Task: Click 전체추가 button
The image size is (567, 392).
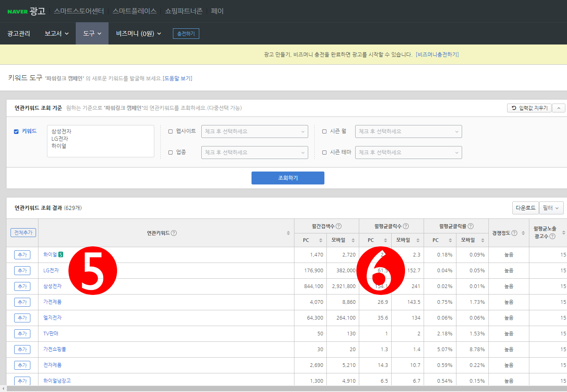Action: click(23, 233)
